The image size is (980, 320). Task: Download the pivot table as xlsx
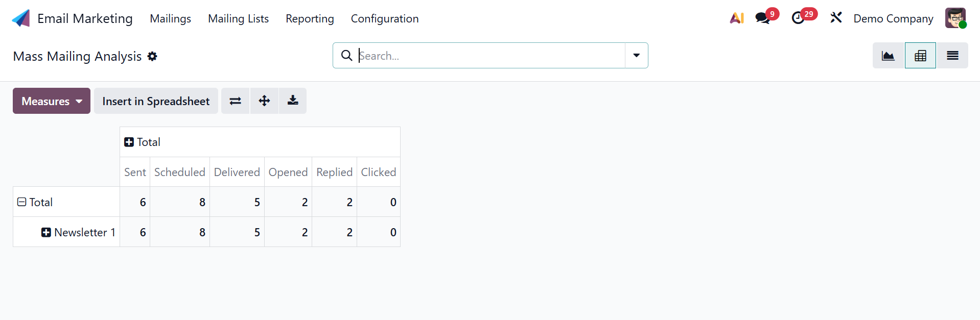(x=293, y=101)
